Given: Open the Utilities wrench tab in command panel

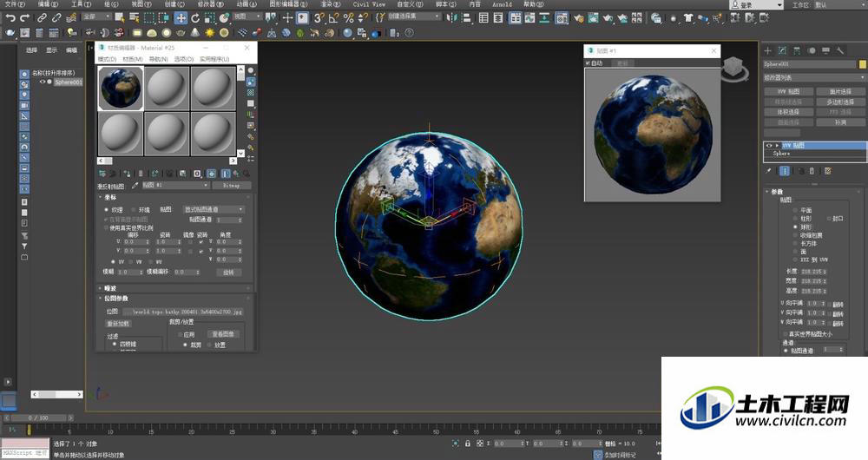Looking at the screenshot, I should coord(839,50).
